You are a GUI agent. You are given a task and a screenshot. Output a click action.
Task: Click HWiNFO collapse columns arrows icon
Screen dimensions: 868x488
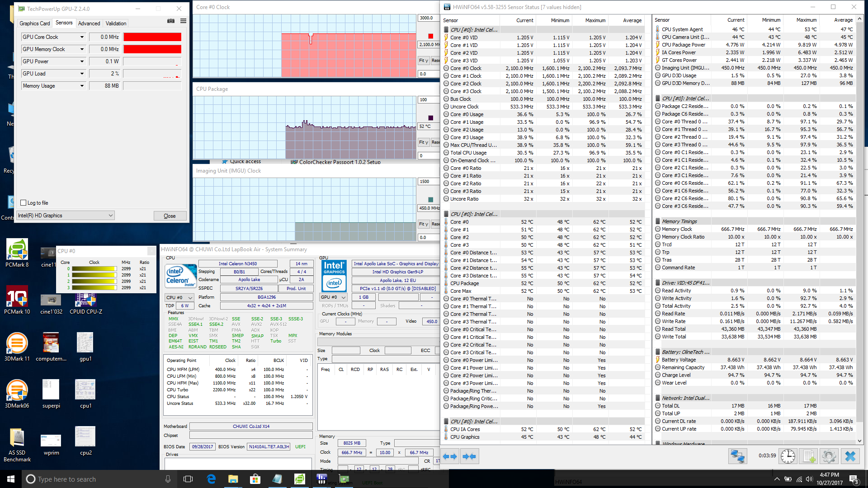tap(469, 456)
